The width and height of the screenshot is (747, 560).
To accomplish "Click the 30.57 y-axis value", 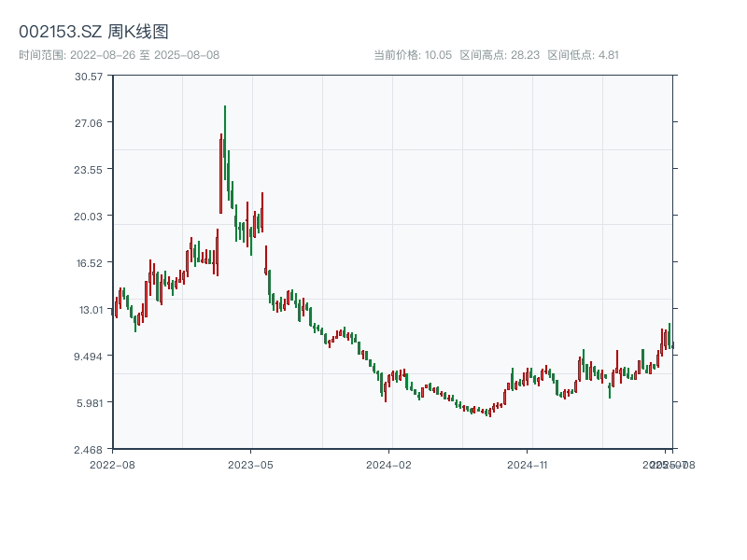I will click(x=89, y=79).
